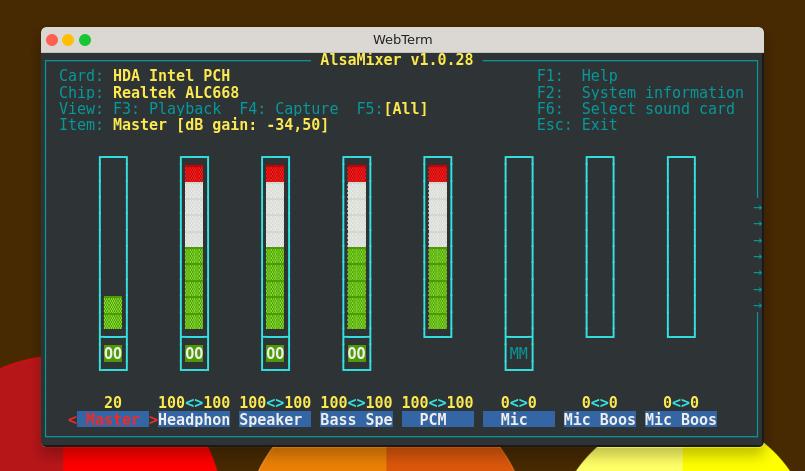Select the Bass Speaker channel label
Screen dimensions: 805x471
coord(356,419)
